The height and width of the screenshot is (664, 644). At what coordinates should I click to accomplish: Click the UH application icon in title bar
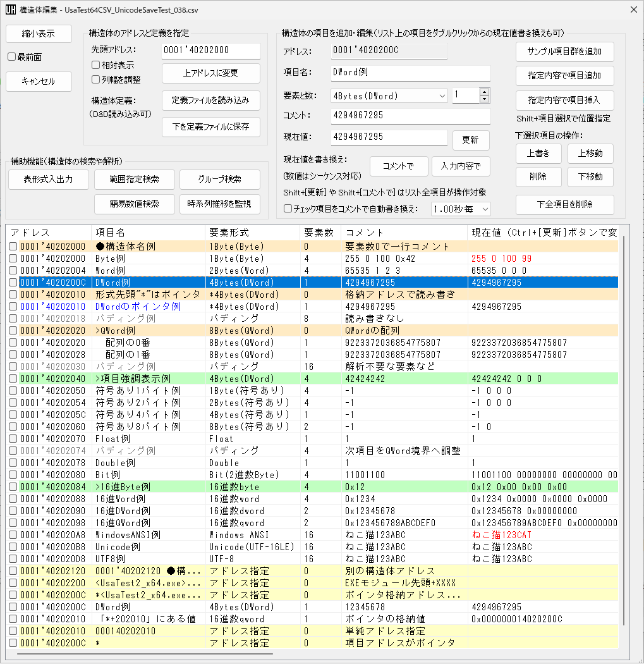pyautogui.click(x=11, y=9)
